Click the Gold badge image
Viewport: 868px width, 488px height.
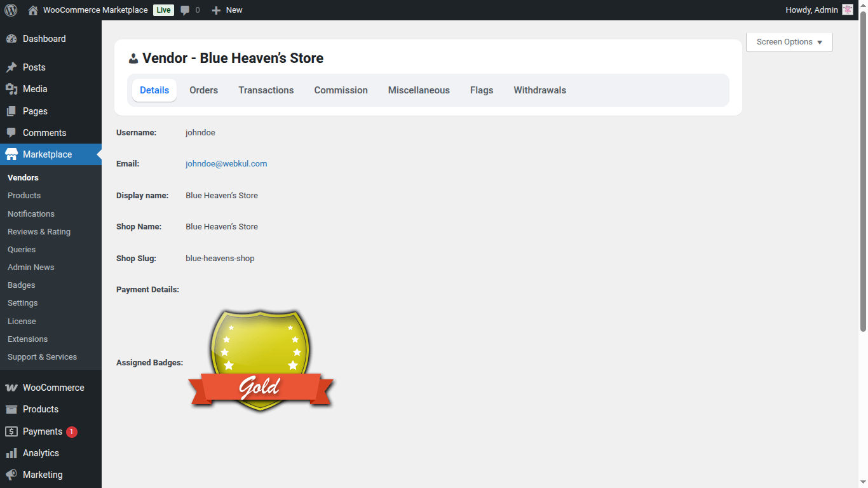tap(261, 360)
